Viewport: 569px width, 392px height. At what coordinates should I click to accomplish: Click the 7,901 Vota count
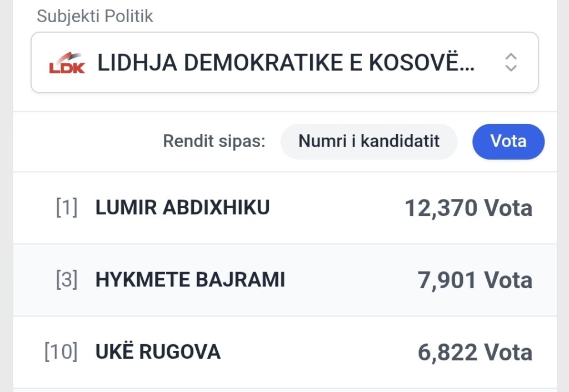coord(475,280)
